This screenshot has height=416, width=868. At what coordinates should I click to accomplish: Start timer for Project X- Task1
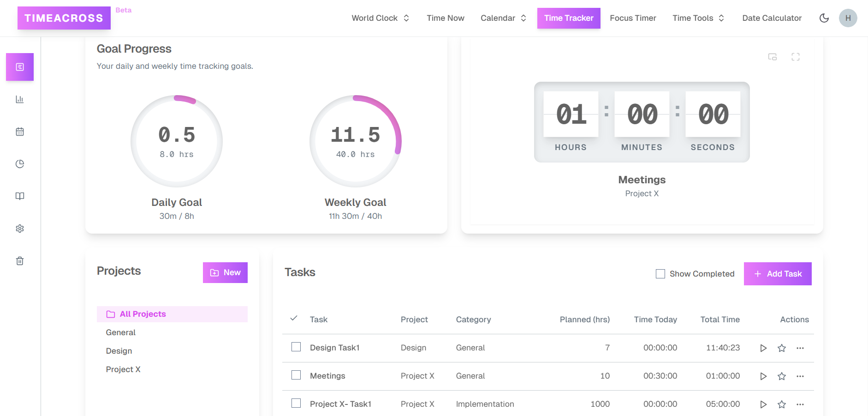pyautogui.click(x=763, y=404)
